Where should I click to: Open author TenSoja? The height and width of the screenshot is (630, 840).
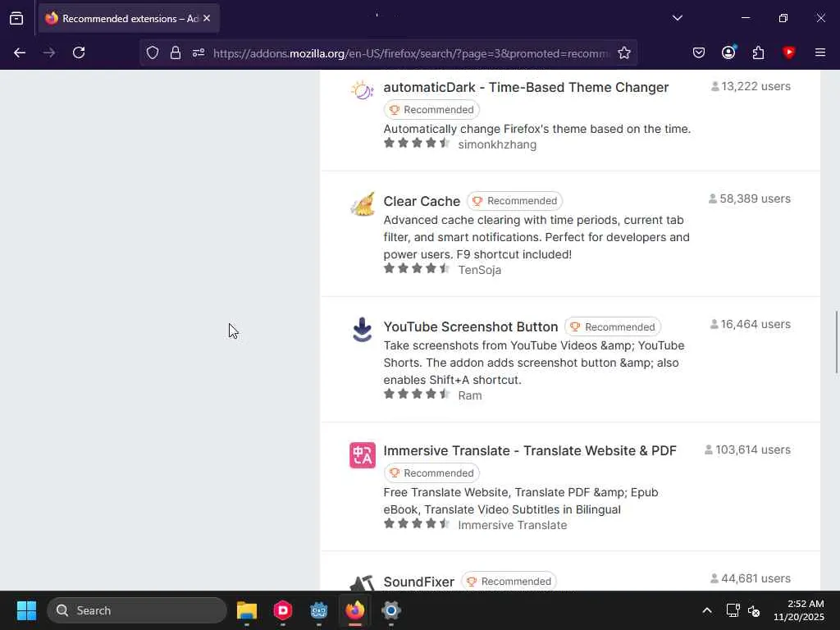(x=479, y=270)
